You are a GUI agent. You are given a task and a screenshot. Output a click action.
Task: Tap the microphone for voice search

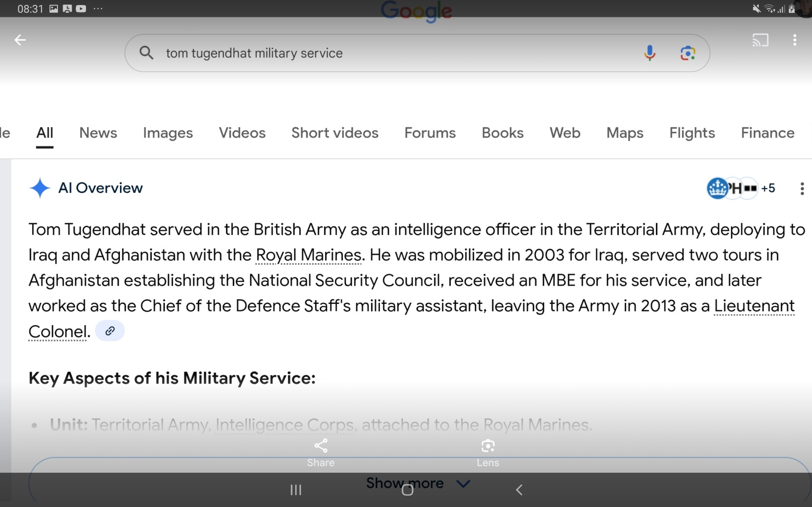pos(651,53)
